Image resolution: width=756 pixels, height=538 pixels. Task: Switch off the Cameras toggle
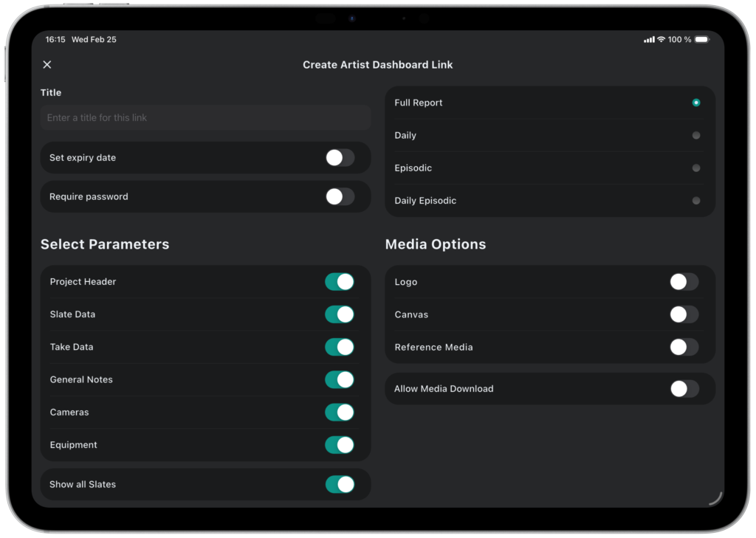[340, 413]
